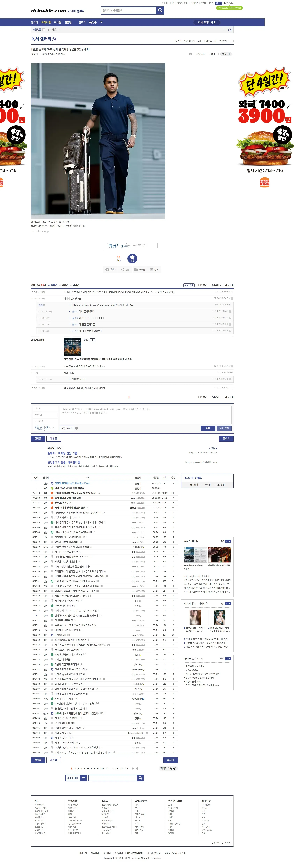Click the mobile-post icon beside post title
The height and width of the screenshot is (868, 297).
coord(89,49)
